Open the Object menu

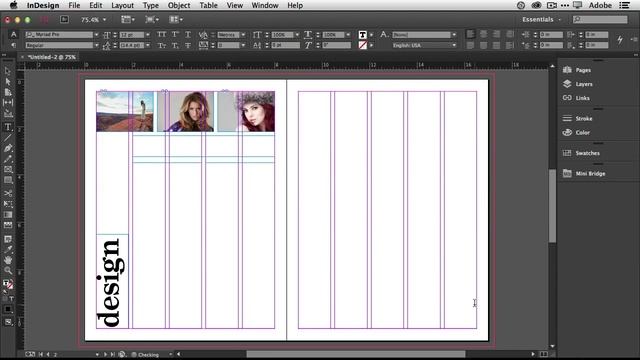(179, 5)
